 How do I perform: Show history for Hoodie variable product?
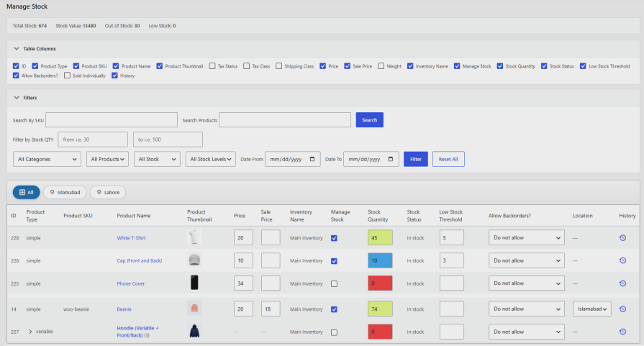click(x=622, y=332)
